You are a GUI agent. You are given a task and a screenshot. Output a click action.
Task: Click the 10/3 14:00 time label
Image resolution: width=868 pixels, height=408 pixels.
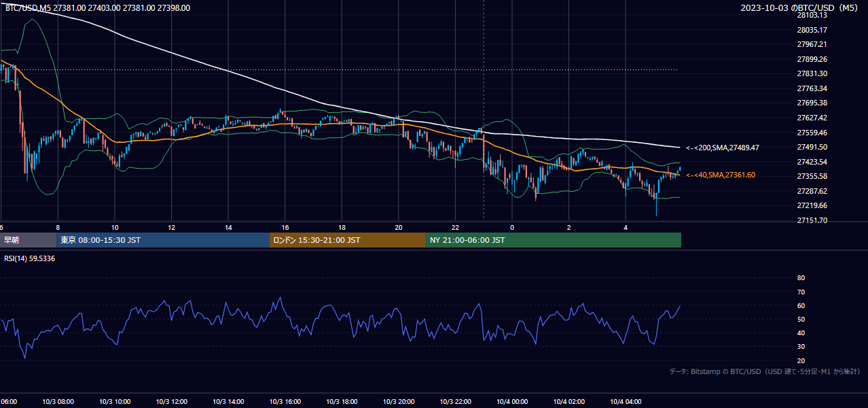(x=228, y=402)
